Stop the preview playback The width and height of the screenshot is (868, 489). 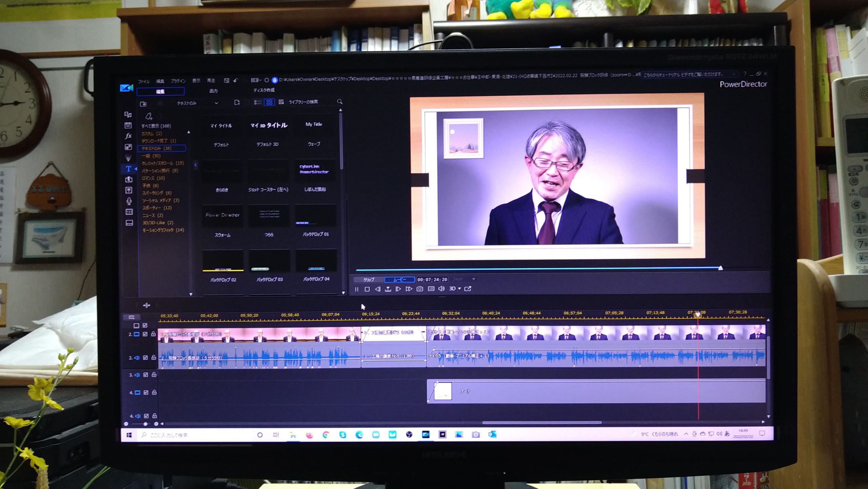(x=367, y=289)
